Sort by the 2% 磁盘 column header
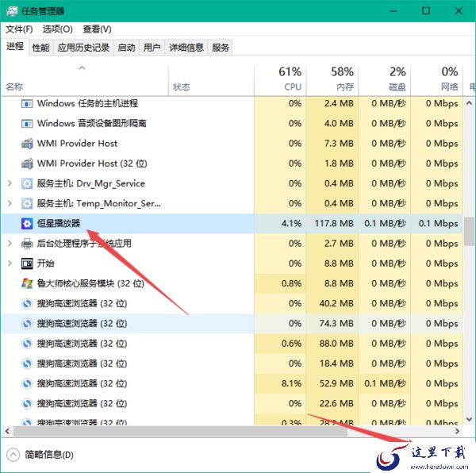476x473 pixels. tap(385, 79)
